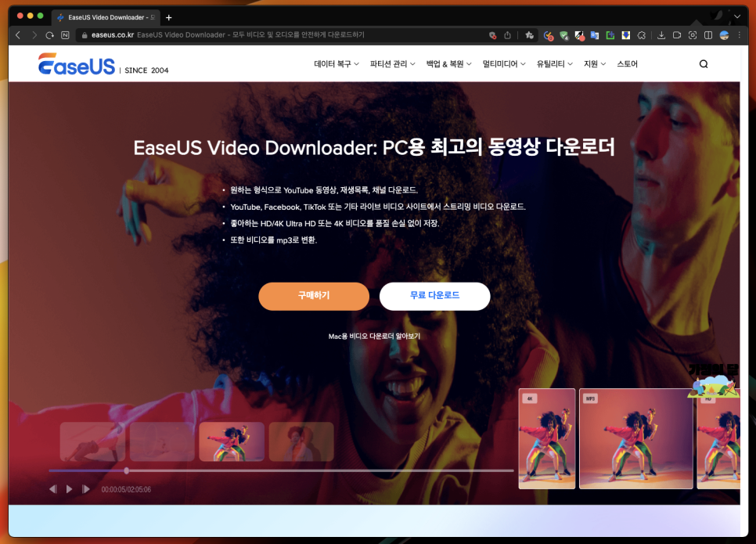
Task: Go back with the browser back arrow
Action: click(x=18, y=35)
